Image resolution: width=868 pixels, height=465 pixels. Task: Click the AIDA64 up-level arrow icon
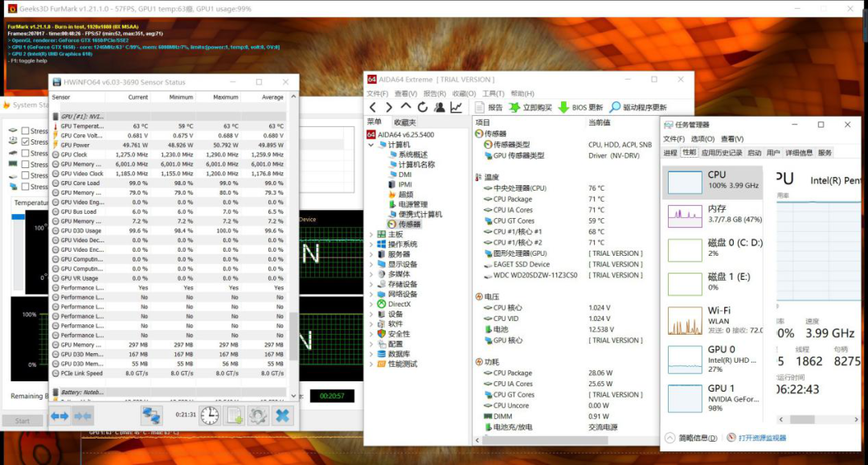pyautogui.click(x=406, y=107)
